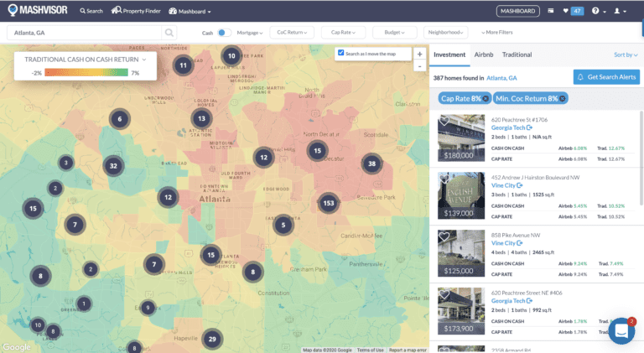This screenshot has height=353, width=644.
Task: Expand the CoC Return filter dropdown
Action: pos(293,33)
